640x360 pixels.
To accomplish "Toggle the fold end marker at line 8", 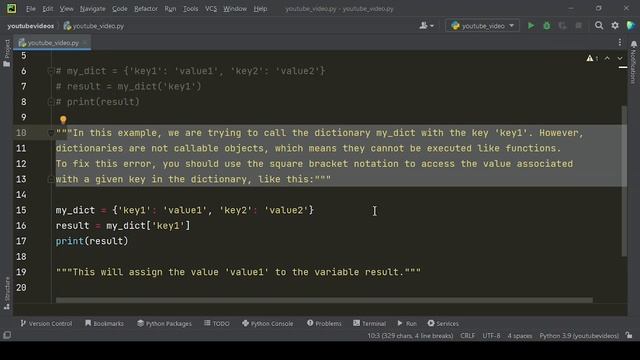I will point(51,102).
